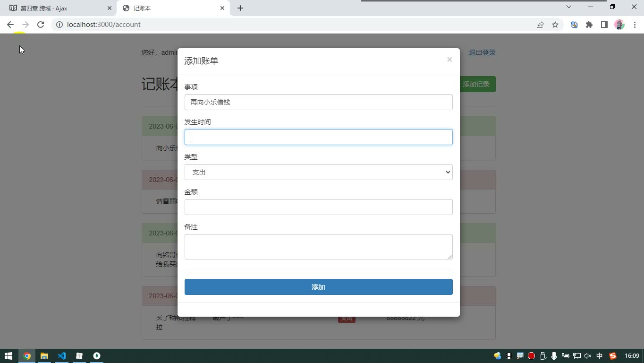Close the 记账本 tab
This screenshot has height=363, width=644.
click(x=223, y=8)
